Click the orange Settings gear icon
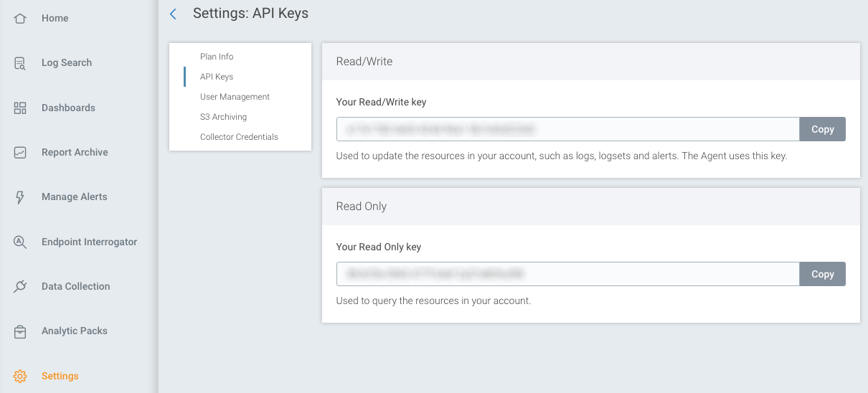Image resolution: width=868 pixels, height=393 pixels. [x=20, y=376]
